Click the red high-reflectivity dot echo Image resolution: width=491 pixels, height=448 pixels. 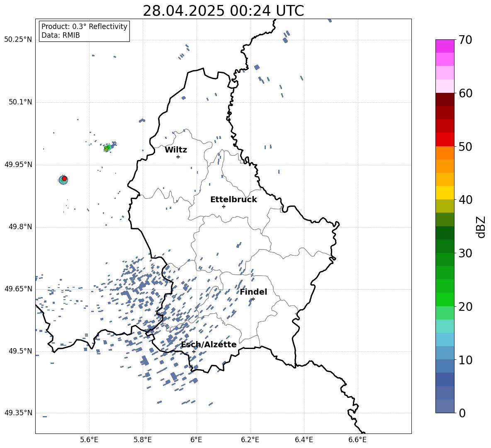64,179
